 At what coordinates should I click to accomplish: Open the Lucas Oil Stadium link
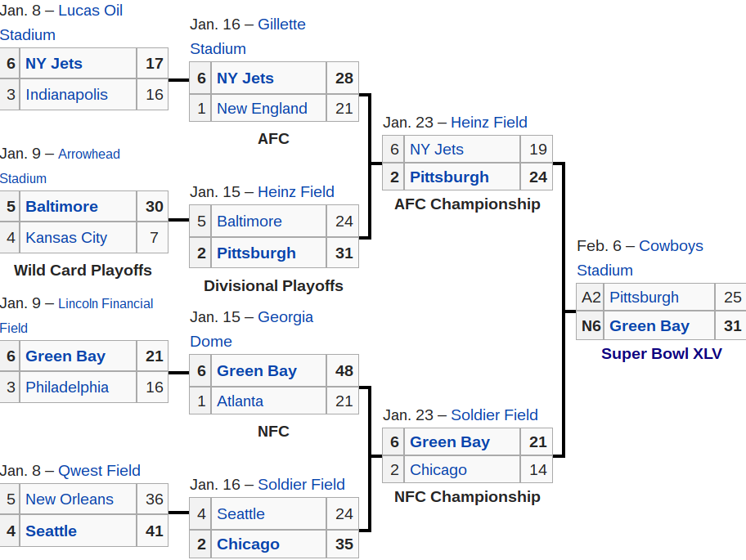click(90, 11)
